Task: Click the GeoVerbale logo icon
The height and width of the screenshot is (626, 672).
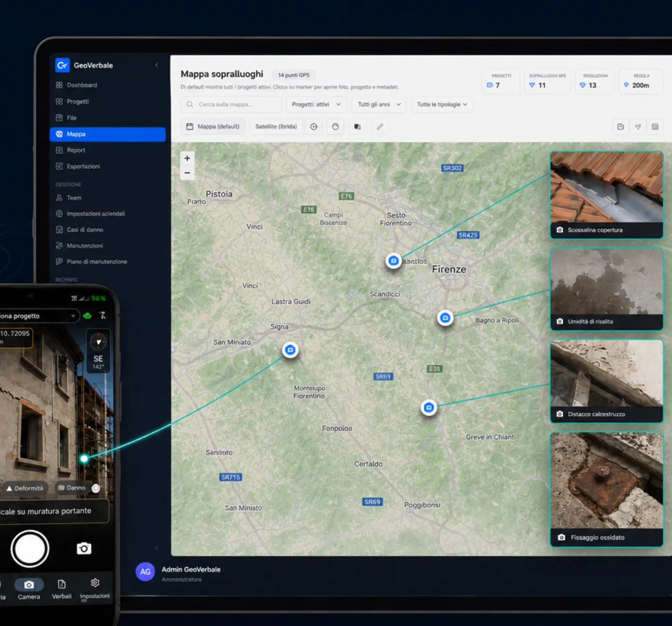Action: (62, 65)
